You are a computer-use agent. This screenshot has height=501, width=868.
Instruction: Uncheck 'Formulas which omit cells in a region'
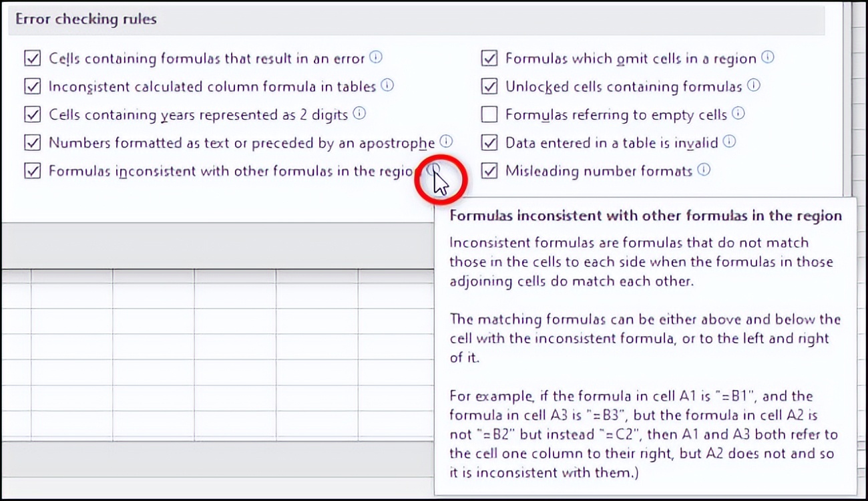(489, 58)
